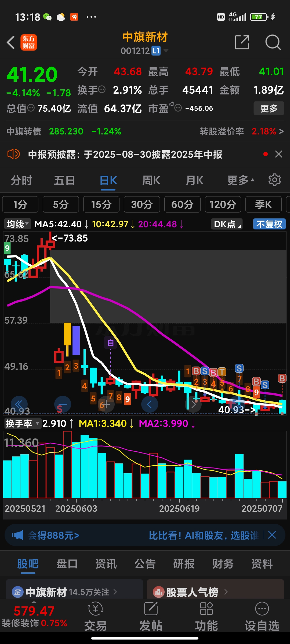Tap the info icon beside 换手
The image size is (290, 644).
click(102, 89)
